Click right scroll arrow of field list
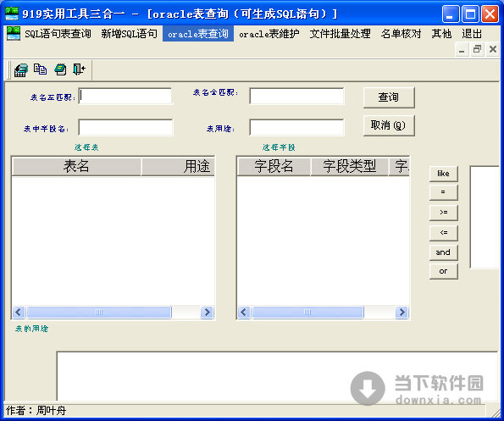This screenshot has width=504, height=421. tap(402, 312)
